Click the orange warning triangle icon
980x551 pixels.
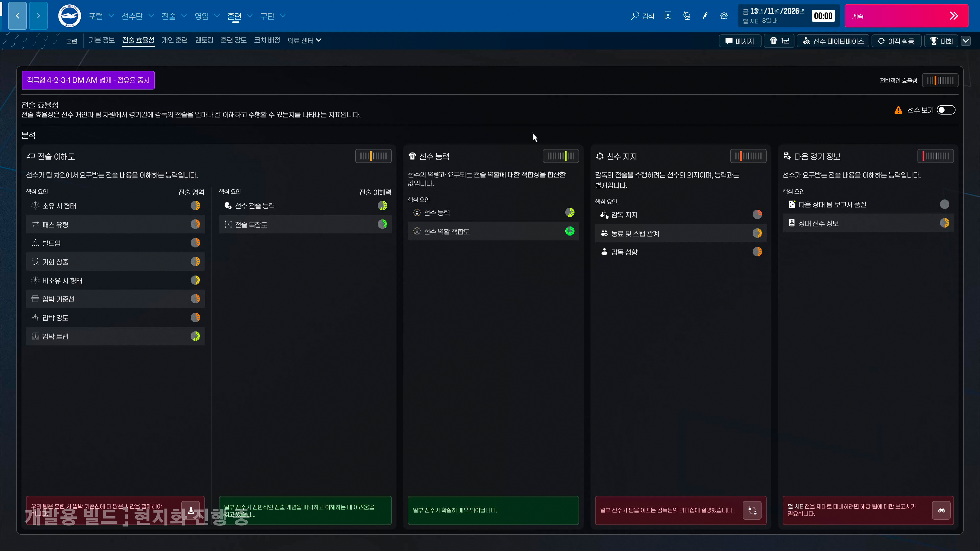pyautogui.click(x=898, y=110)
